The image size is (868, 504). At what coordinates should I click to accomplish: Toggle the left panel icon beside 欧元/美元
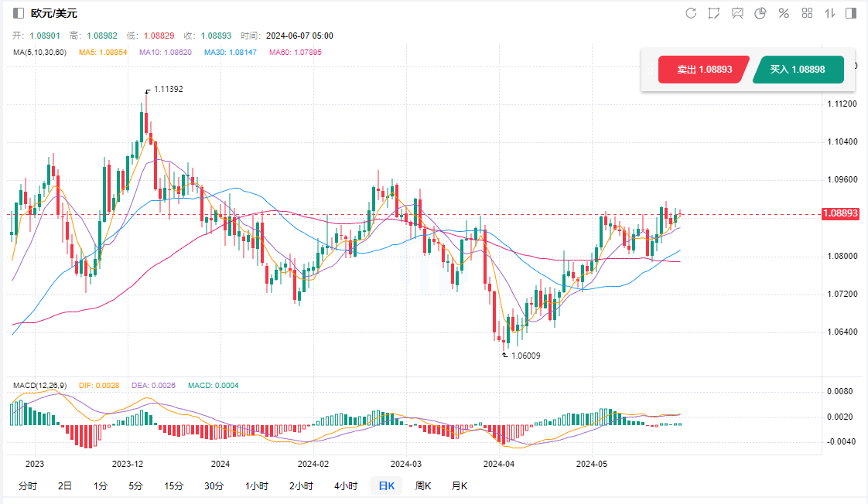pos(19,13)
